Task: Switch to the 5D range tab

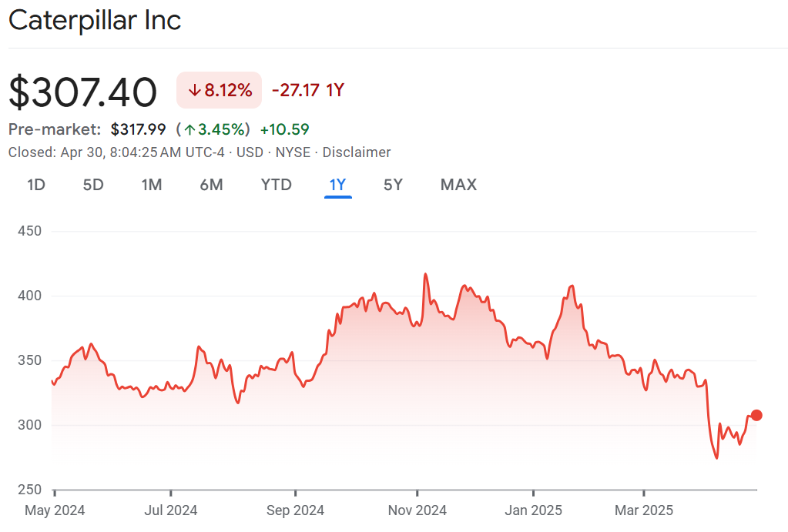Action: pyautogui.click(x=93, y=185)
